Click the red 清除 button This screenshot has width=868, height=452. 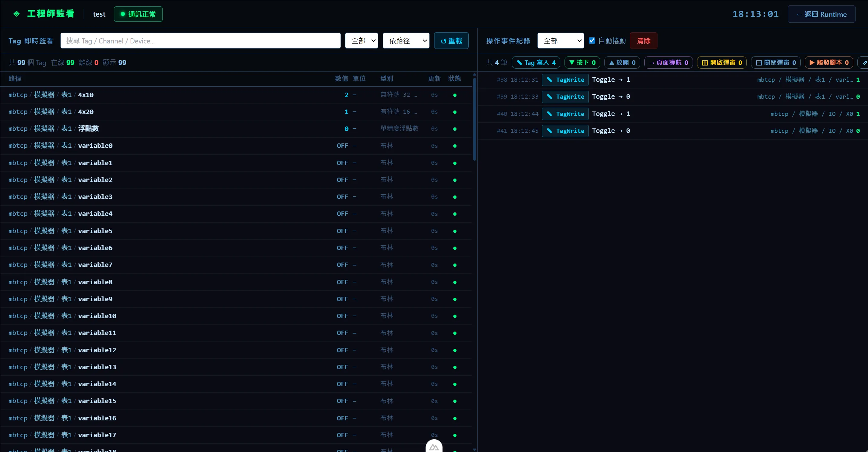point(644,41)
